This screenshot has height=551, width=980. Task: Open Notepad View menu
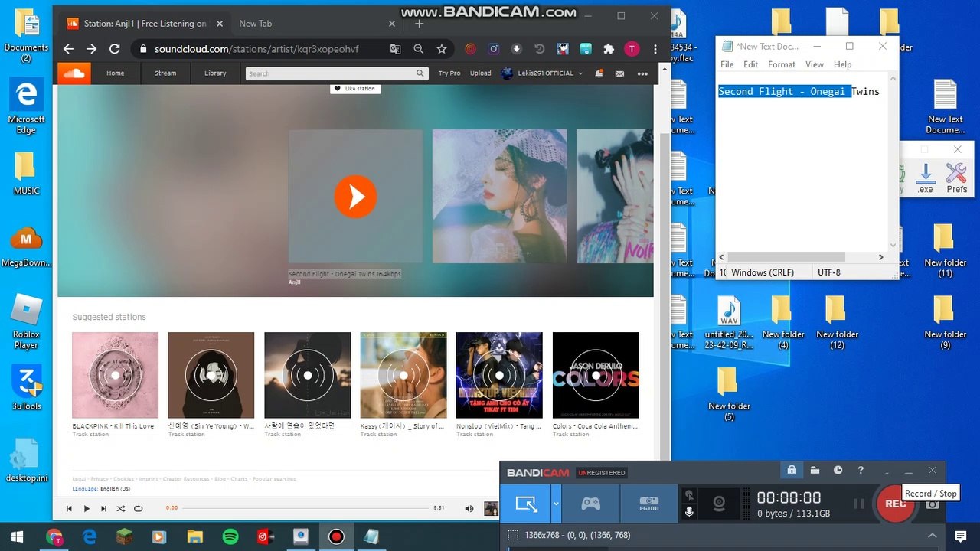(815, 64)
